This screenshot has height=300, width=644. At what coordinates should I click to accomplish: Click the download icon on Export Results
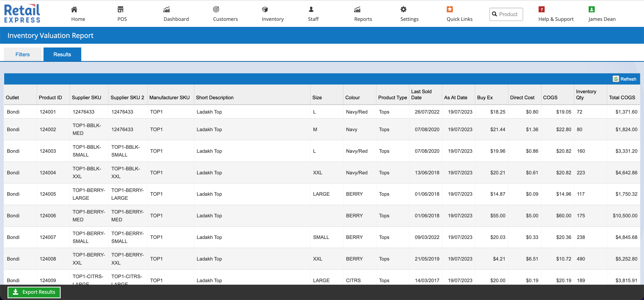coord(16,292)
